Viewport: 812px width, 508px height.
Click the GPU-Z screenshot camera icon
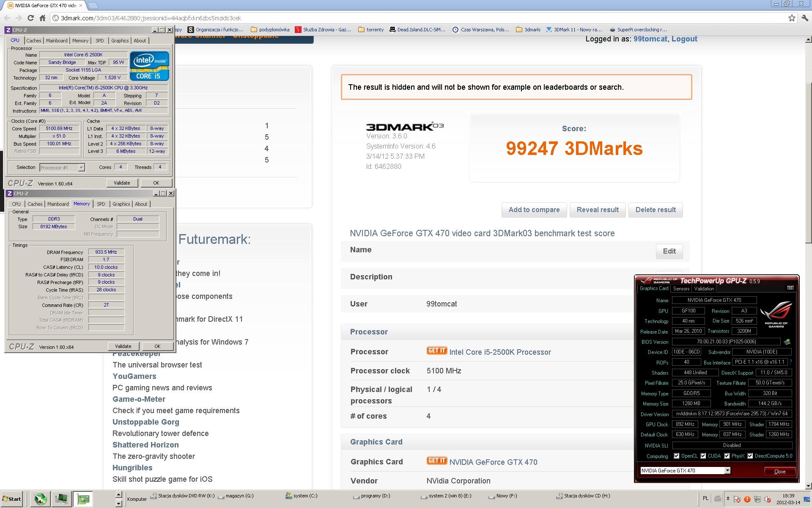(790, 288)
